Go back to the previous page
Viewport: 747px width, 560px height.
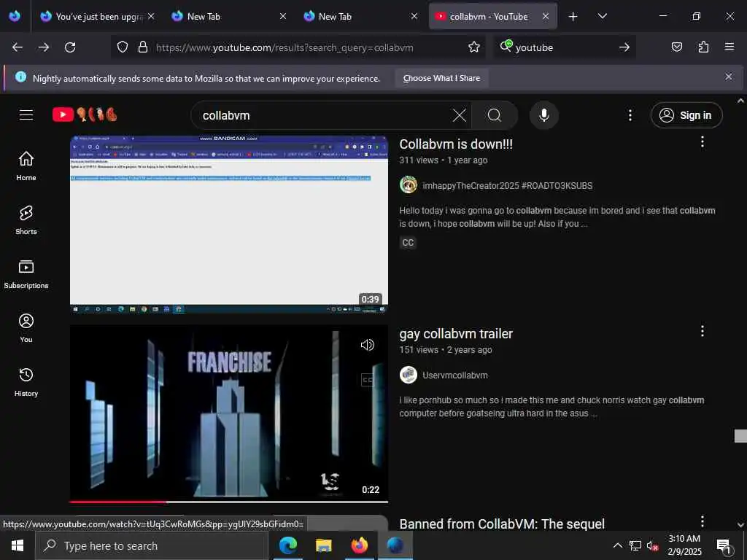(x=18, y=47)
